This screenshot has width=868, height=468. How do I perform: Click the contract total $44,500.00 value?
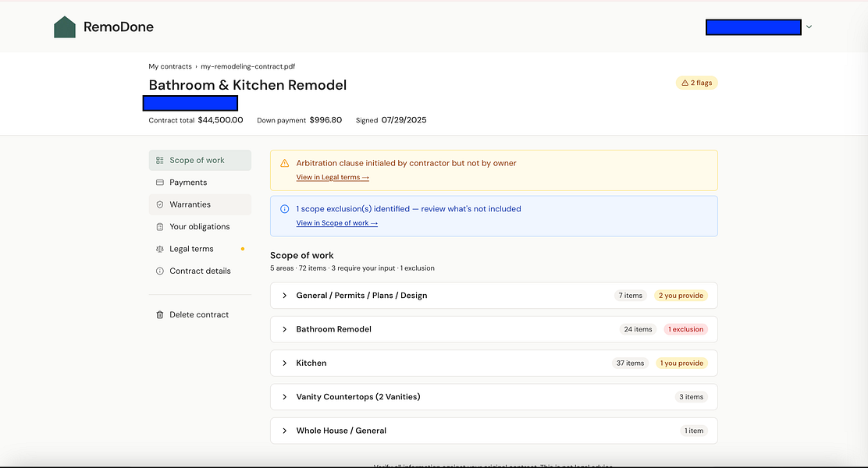tap(220, 120)
